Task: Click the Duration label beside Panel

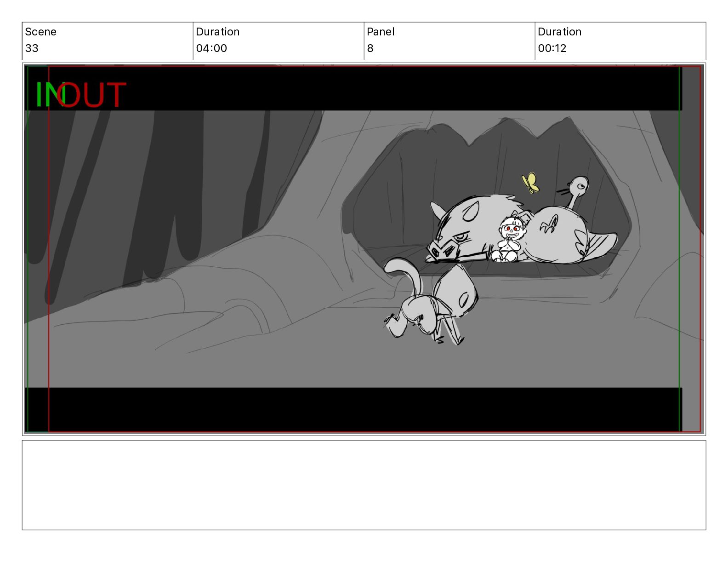Action: tap(560, 32)
